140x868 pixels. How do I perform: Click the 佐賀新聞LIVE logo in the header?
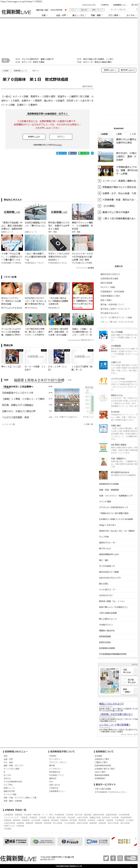(x=16, y=12)
